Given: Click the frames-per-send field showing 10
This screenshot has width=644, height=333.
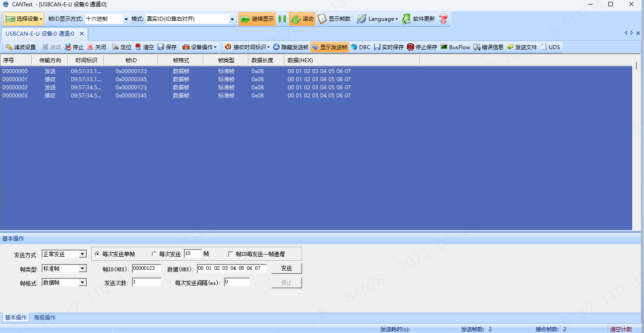Looking at the screenshot, I should (192, 254).
